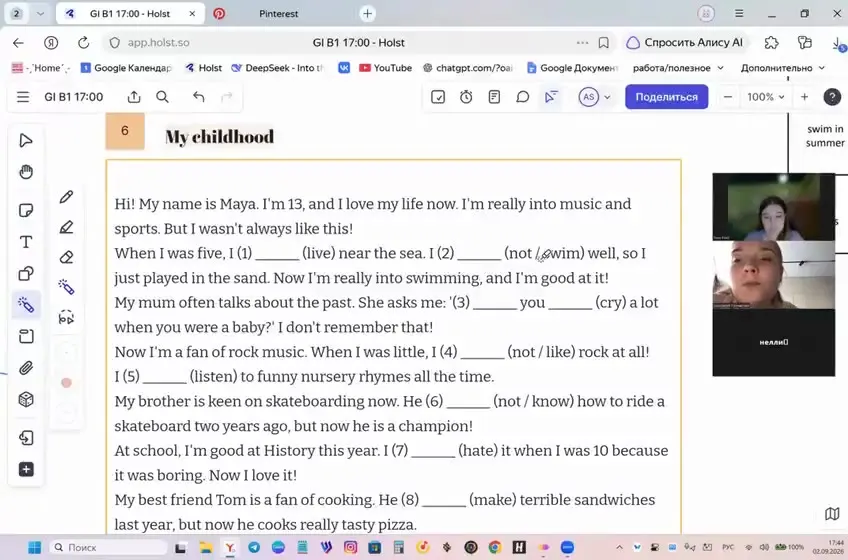Open the Google Календарь bookmark
This screenshot has width=848, height=560.
point(127,68)
